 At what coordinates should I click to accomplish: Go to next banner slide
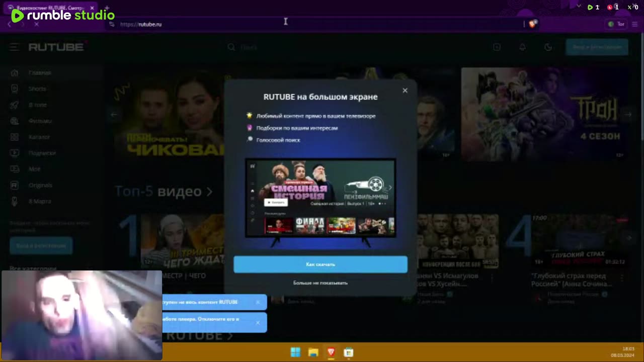(x=628, y=115)
